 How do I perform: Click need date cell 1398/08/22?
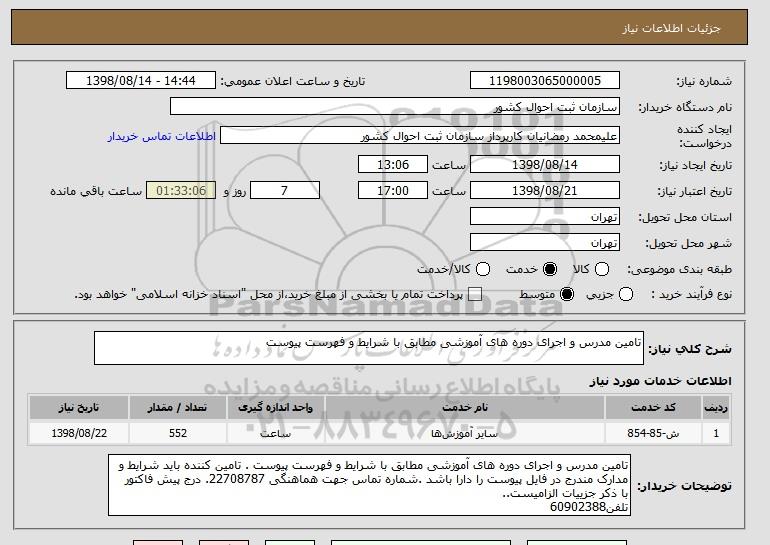point(79,433)
